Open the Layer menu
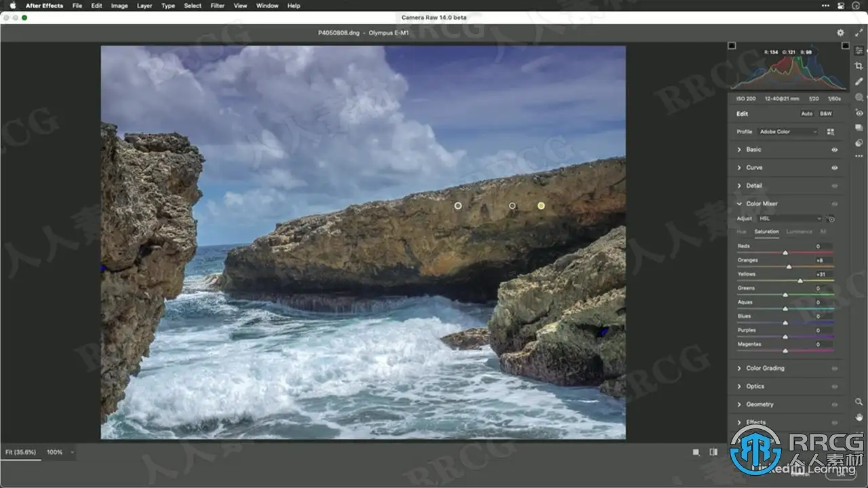Image resolution: width=868 pixels, height=488 pixels. click(x=144, y=5)
